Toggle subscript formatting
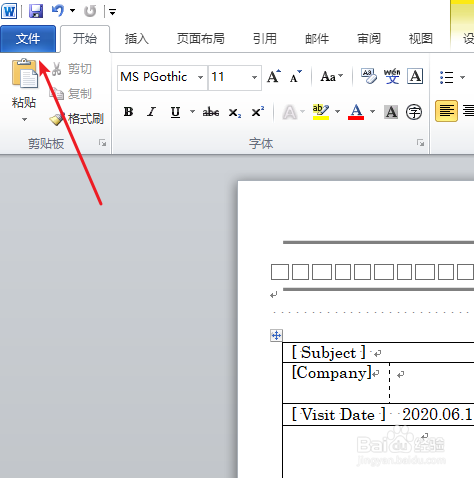 click(x=235, y=112)
